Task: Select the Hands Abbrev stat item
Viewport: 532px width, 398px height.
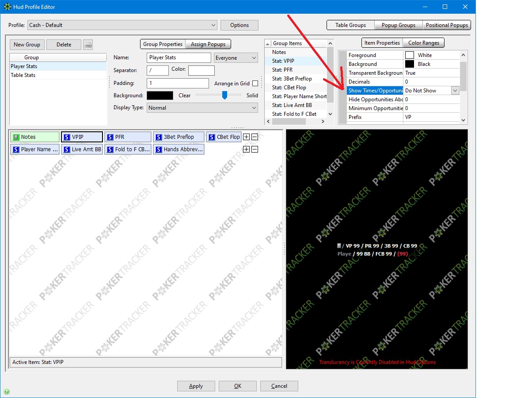Action: [x=179, y=149]
